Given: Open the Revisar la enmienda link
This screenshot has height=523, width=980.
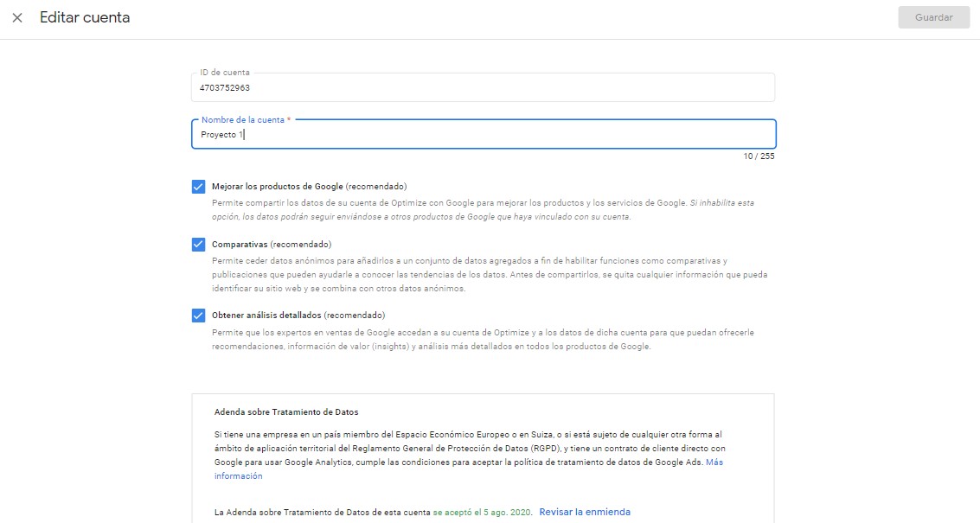Looking at the screenshot, I should pos(585,512).
